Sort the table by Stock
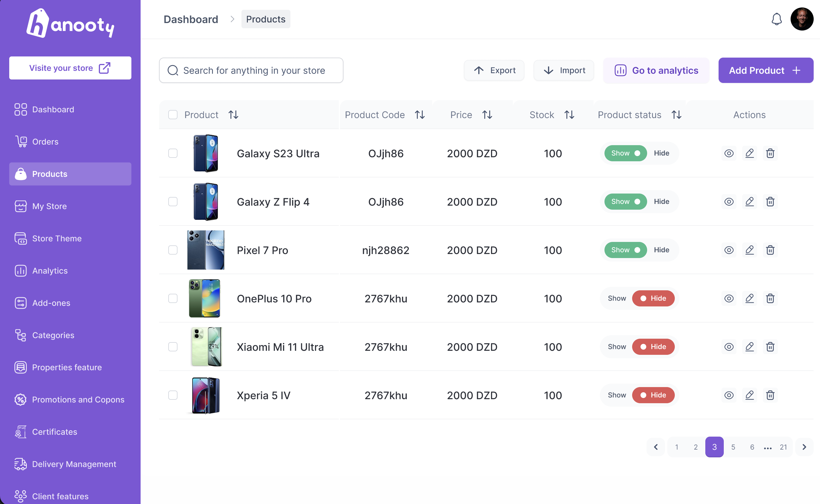The image size is (820, 504). tap(569, 115)
